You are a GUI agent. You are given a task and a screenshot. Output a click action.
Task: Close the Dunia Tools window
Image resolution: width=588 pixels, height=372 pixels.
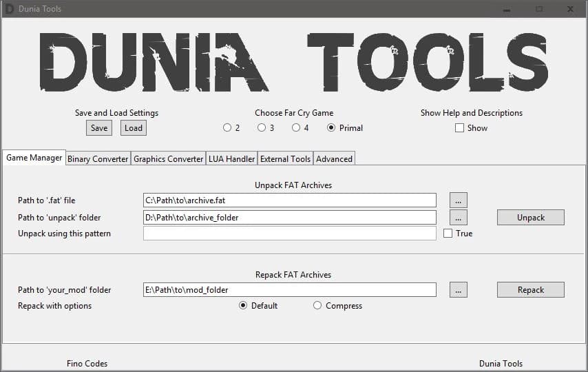tap(570, 9)
